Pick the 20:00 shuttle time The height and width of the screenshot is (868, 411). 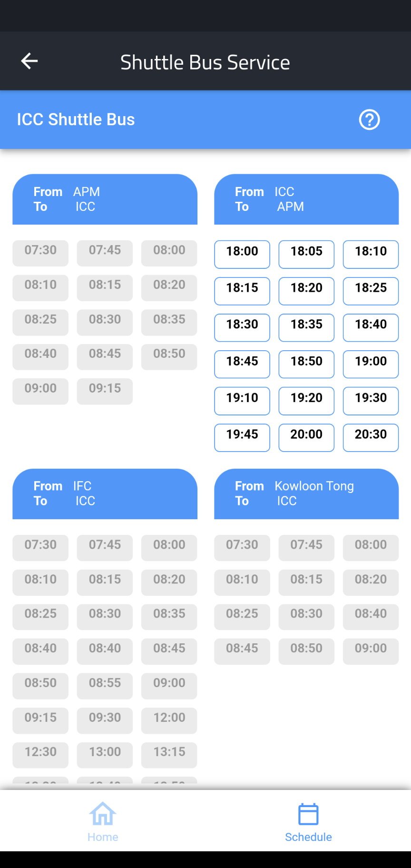306,437
